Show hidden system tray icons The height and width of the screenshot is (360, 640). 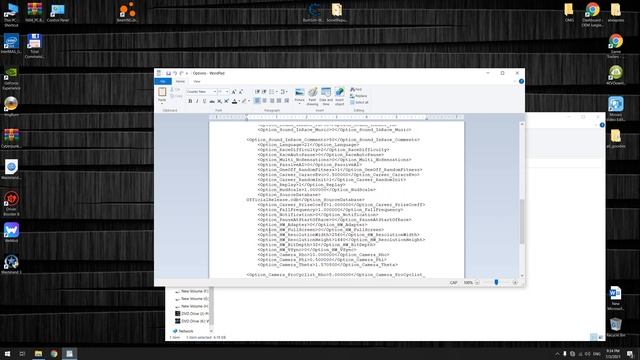[x=557, y=354]
